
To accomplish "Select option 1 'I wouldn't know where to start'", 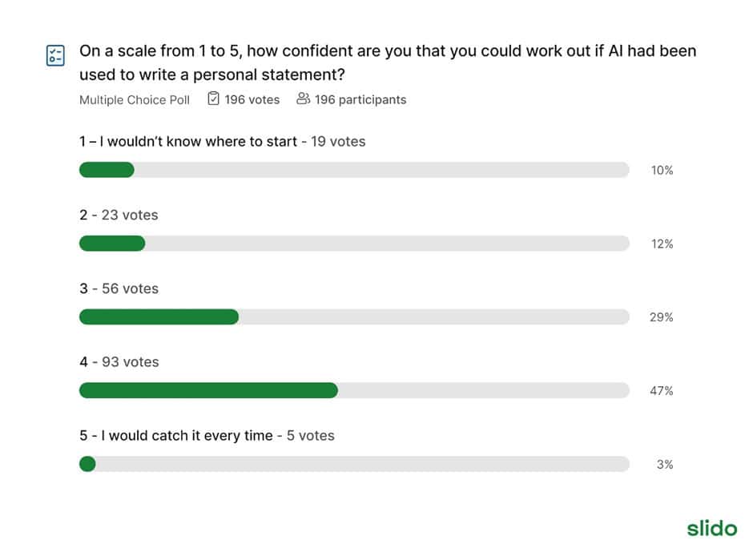I will pyautogui.click(x=223, y=142).
